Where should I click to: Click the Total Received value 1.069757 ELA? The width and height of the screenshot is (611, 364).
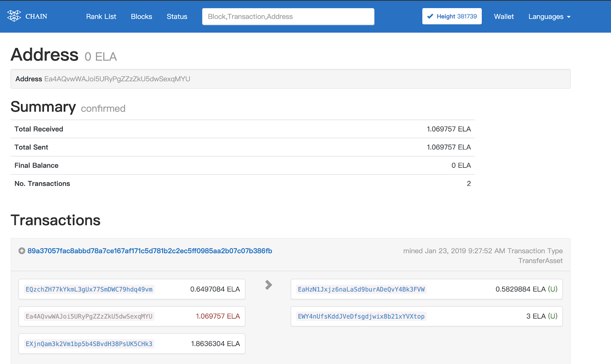(449, 129)
